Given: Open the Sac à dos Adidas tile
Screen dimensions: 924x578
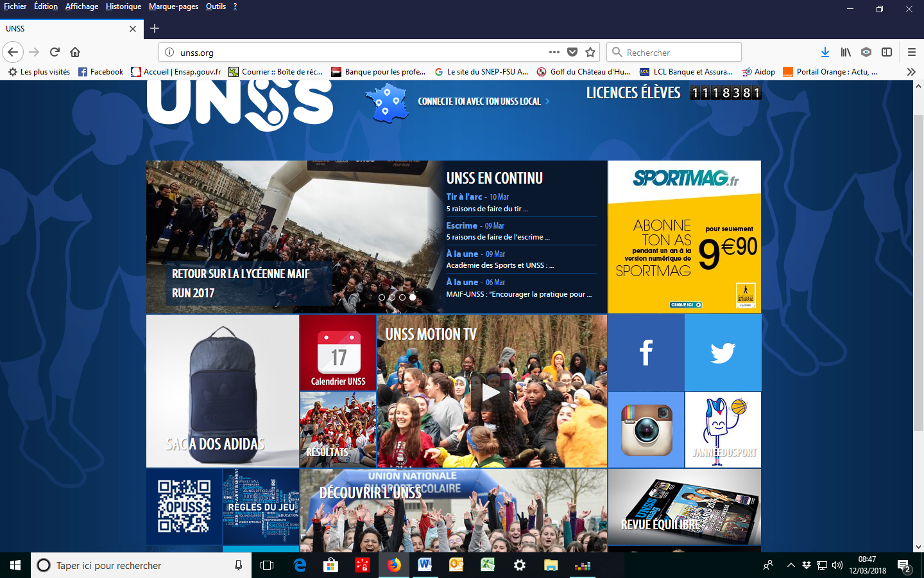Looking at the screenshot, I should tap(223, 391).
